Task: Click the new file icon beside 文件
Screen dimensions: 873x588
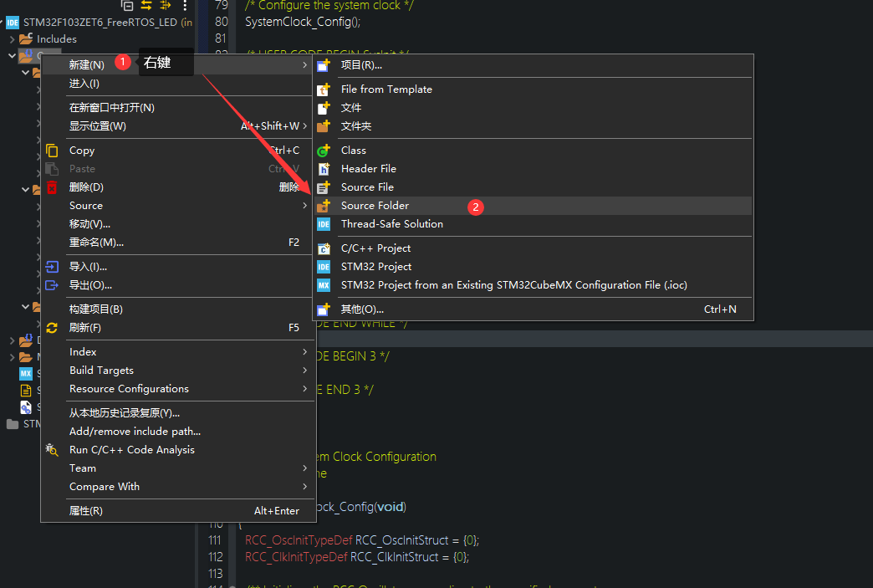Action: (x=324, y=107)
